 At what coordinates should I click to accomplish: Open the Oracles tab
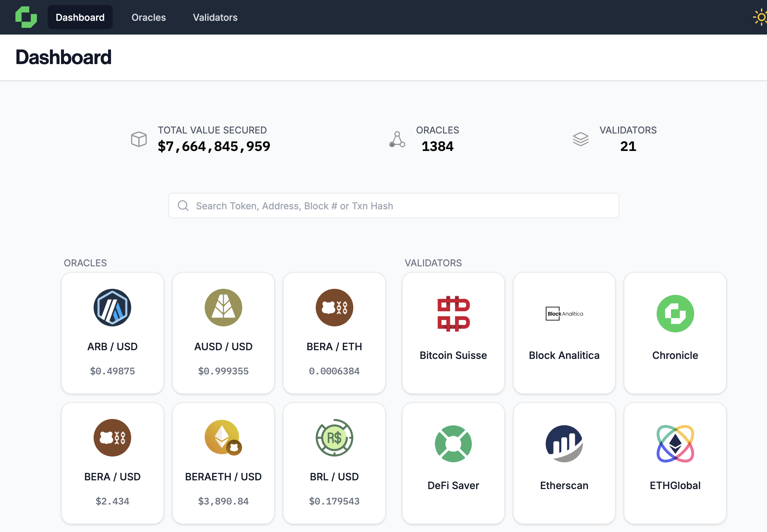149,17
